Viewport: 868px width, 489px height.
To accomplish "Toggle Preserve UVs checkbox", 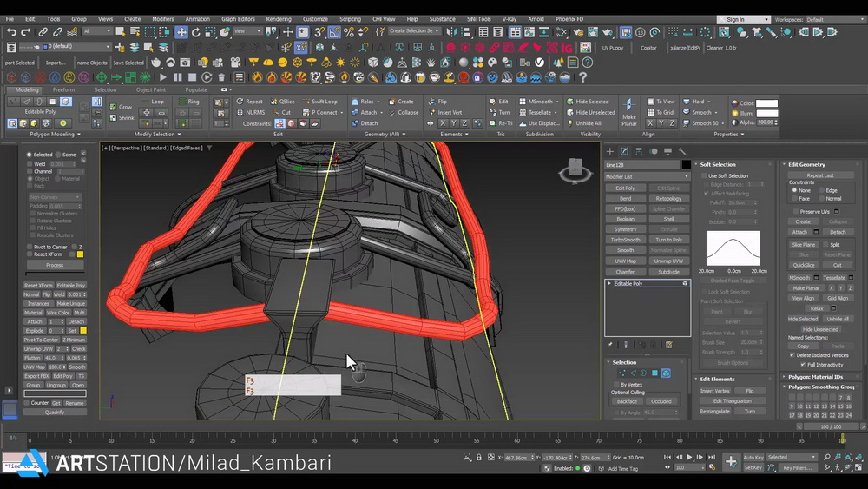I will 796,212.
